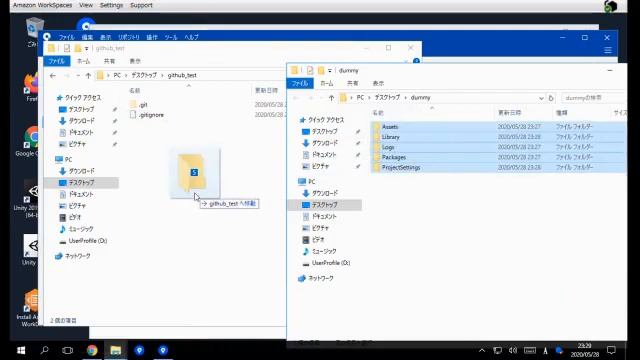The width and height of the screenshot is (640, 360).
Task: Open ファイル tab in dummy window
Action: tap(300, 83)
